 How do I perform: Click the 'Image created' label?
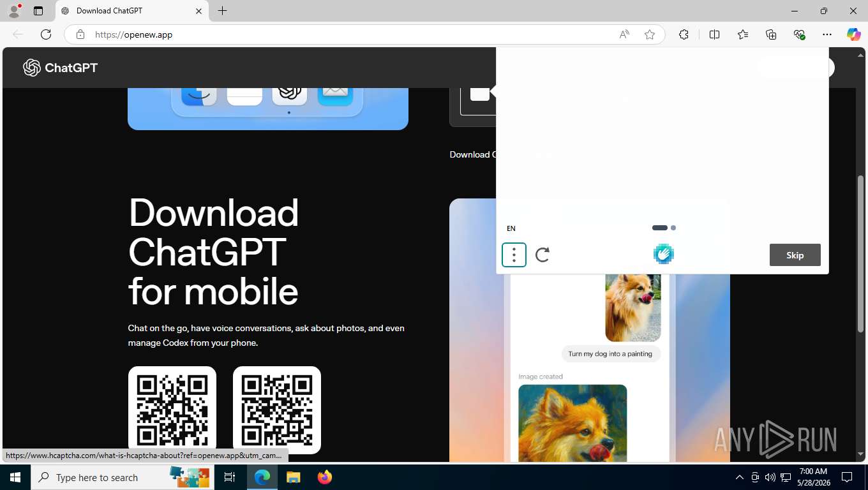541,376
